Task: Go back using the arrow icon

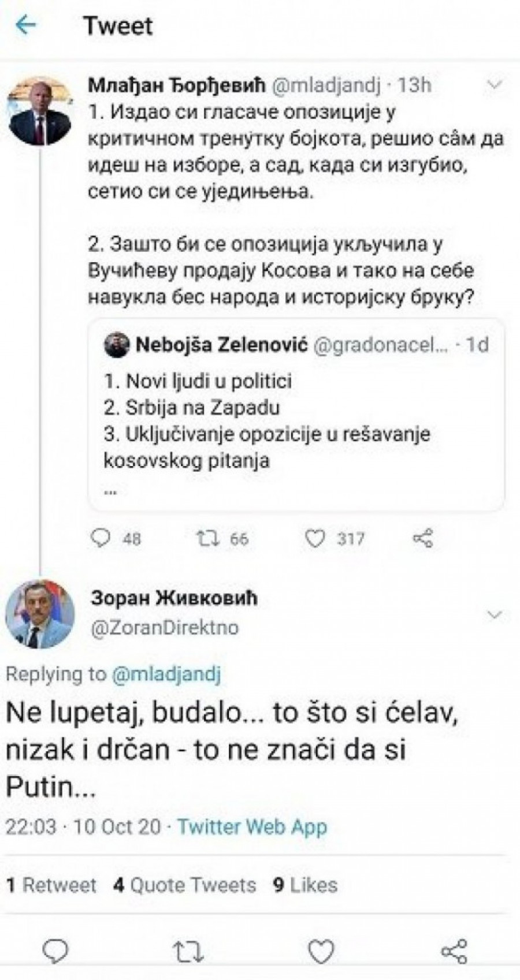Action: click(x=26, y=25)
